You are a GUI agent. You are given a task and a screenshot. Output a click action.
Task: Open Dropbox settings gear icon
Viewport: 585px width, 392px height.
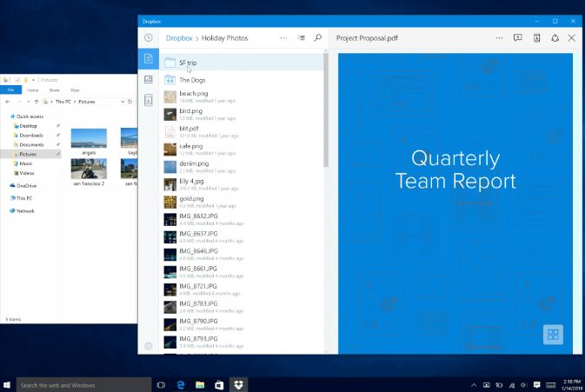pos(149,346)
